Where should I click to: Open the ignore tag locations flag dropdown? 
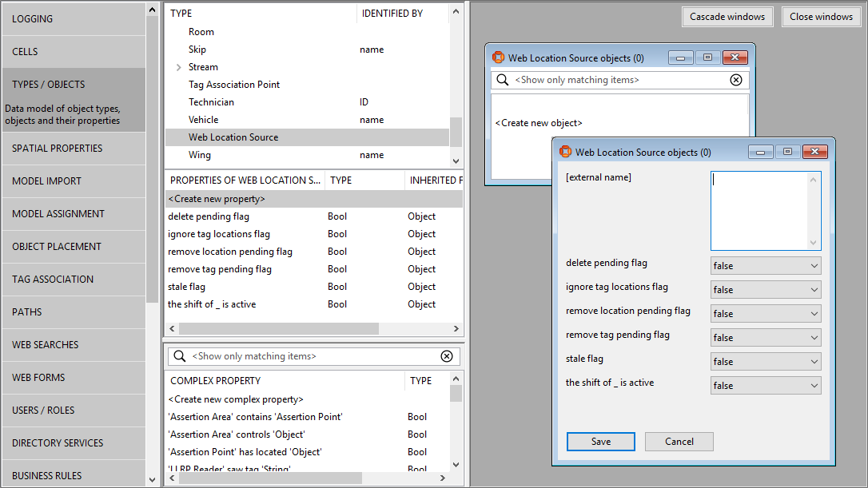766,289
